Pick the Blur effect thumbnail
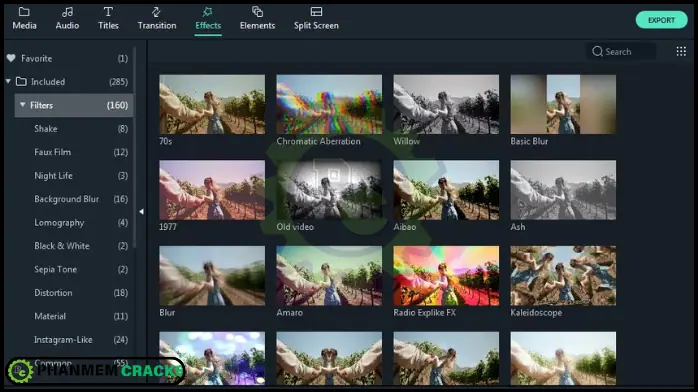Screen dimensions: 698x392 212,276
